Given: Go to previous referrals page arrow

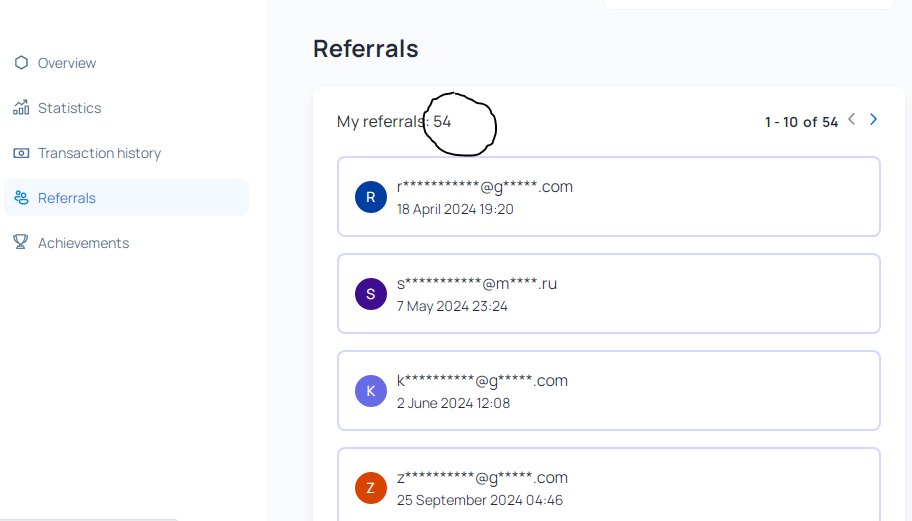Looking at the screenshot, I should pos(852,120).
